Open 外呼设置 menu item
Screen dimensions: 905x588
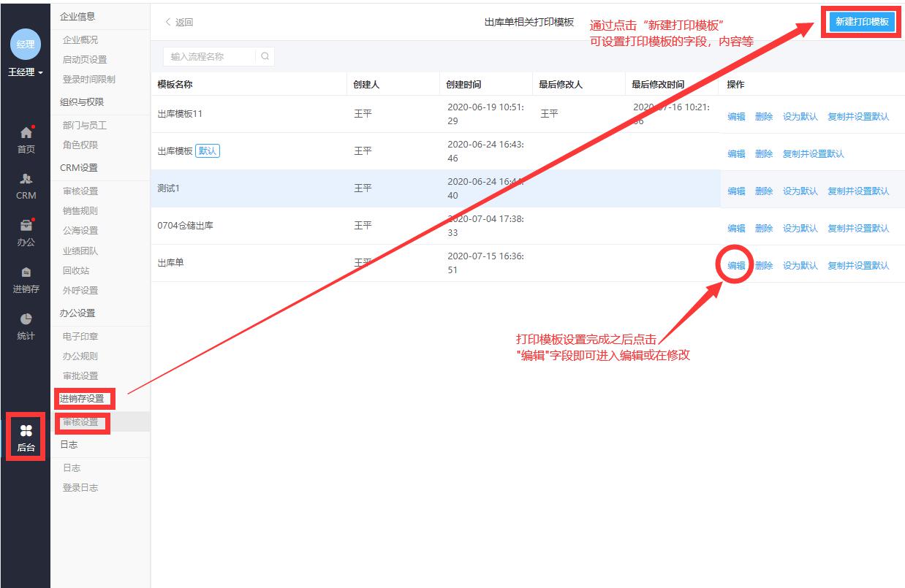click(80, 291)
